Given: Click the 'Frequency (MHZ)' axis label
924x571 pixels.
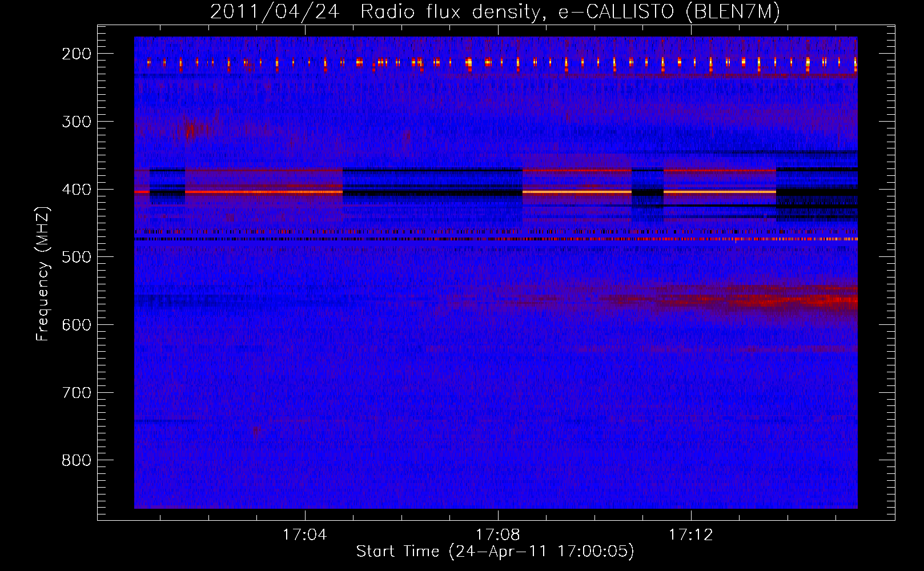Looking at the screenshot, I should pyautogui.click(x=43, y=274).
